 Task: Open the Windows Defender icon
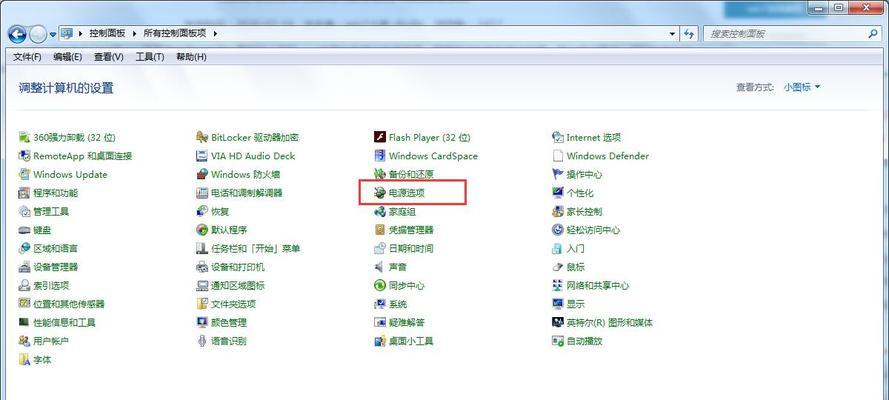tap(557, 156)
